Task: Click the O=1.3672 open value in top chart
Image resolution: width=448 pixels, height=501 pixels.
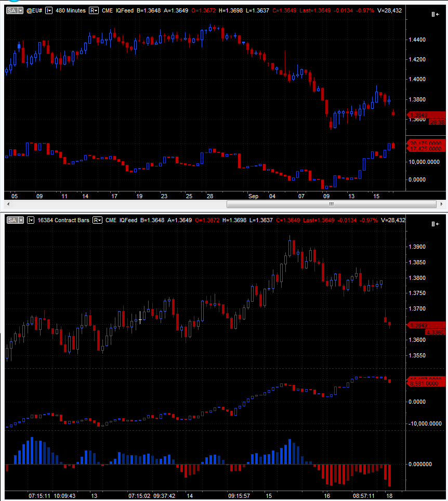Action: pyautogui.click(x=204, y=10)
